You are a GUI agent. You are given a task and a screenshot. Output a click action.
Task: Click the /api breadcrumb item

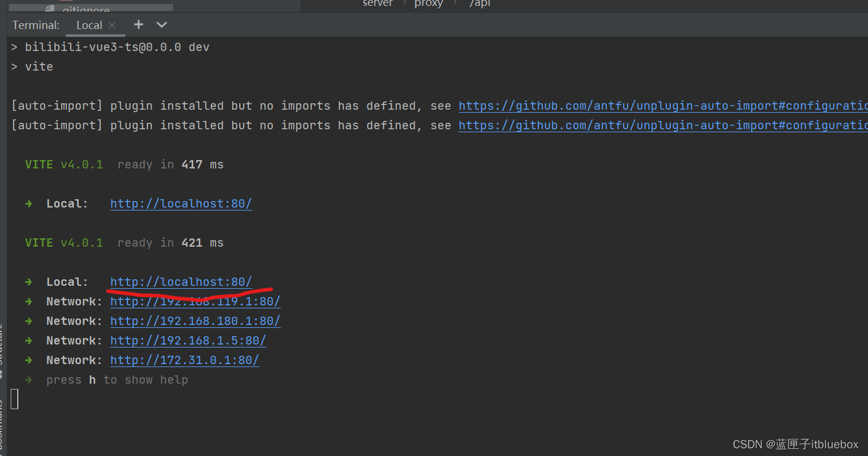(x=480, y=4)
